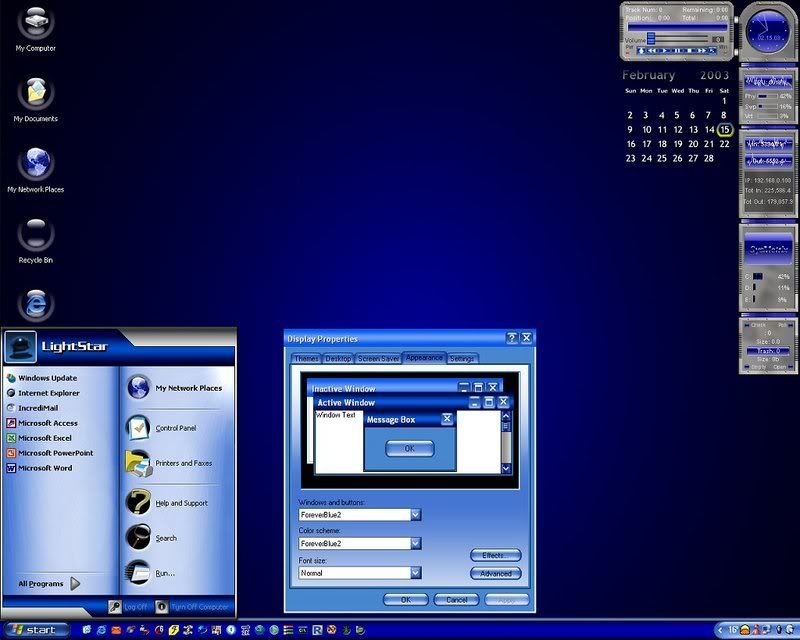Select date 22 in calendar
Viewport: 800px width, 640px height.
tap(724, 144)
